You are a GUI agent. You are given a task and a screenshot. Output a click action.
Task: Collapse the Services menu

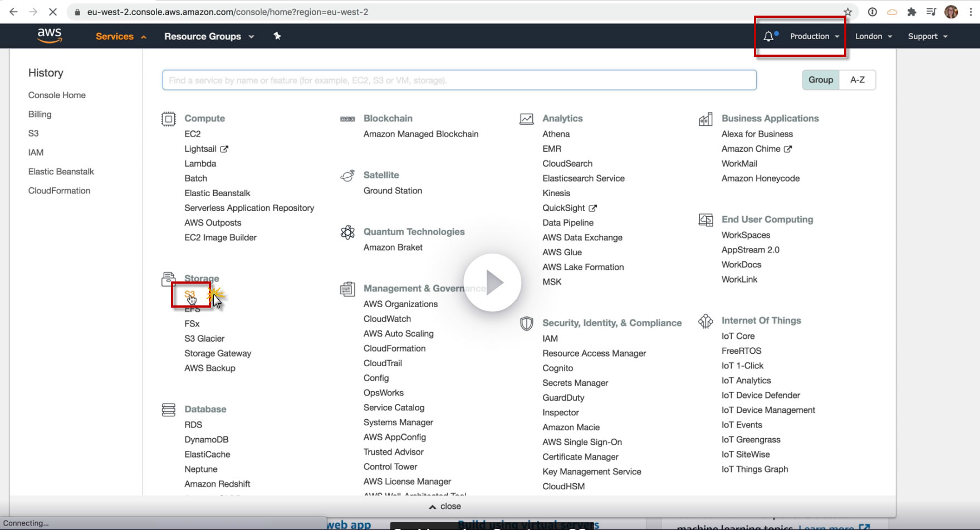tap(121, 36)
